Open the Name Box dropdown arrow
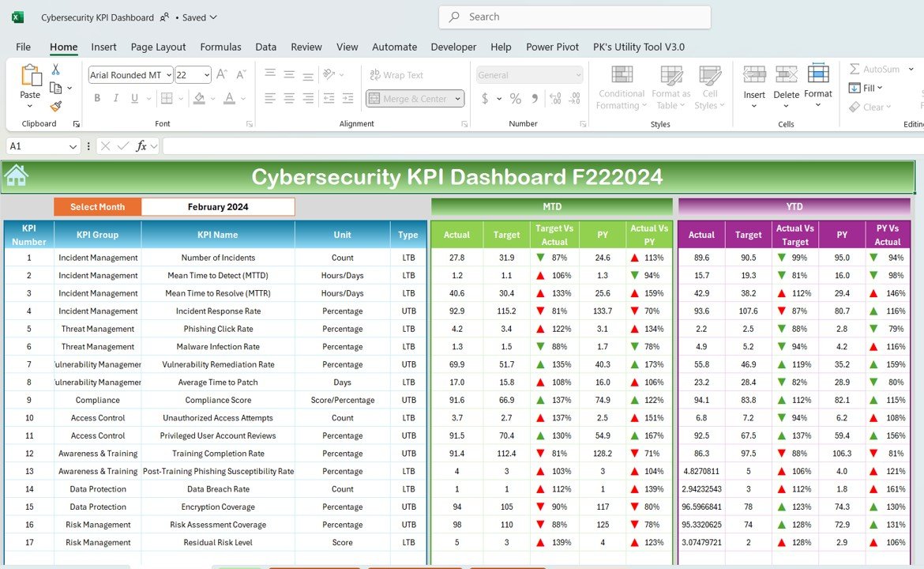 (x=73, y=146)
